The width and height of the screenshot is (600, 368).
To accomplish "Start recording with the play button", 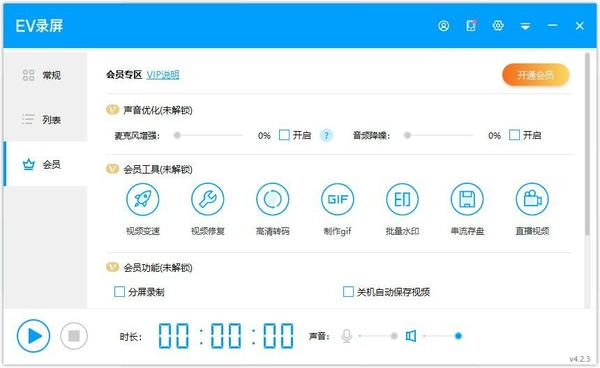I will pyautogui.click(x=34, y=336).
